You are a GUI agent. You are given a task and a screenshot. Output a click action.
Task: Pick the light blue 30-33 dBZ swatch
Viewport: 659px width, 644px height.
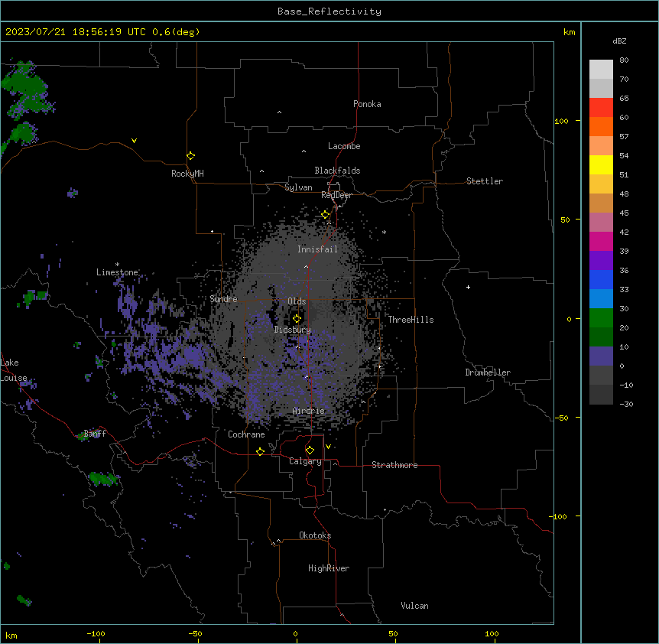[601, 299]
